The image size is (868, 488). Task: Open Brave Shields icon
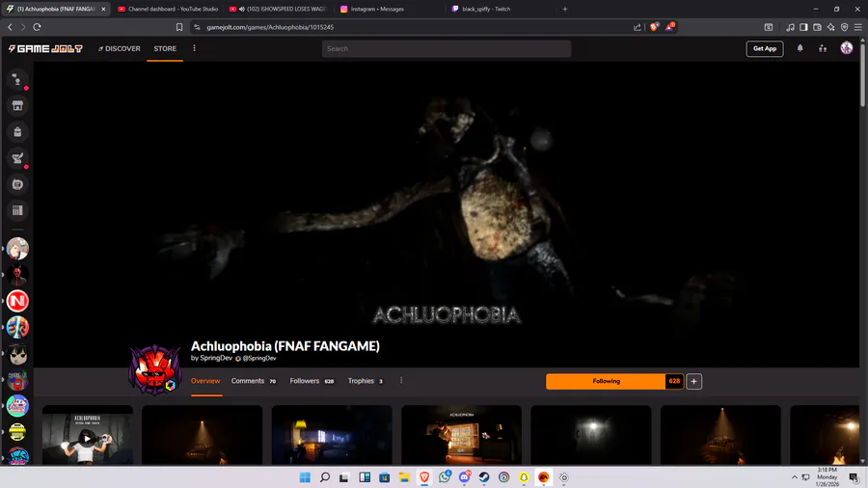654,27
